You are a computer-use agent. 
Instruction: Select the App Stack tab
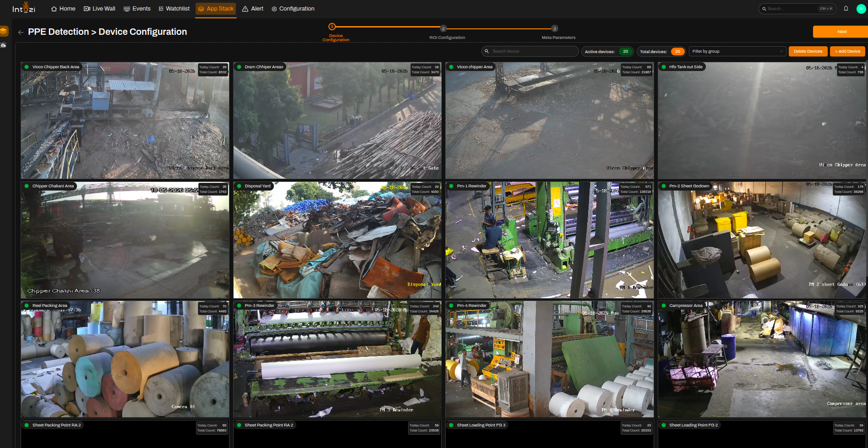[x=216, y=9]
